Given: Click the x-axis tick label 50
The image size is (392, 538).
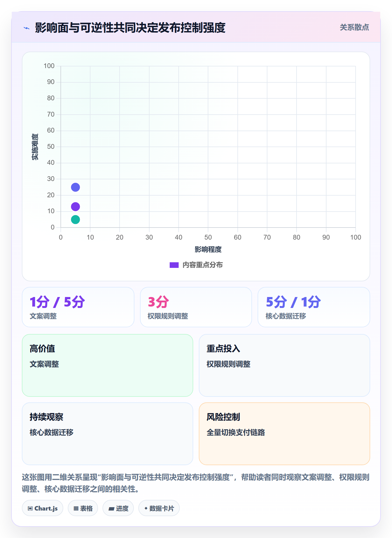Looking at the screenshot, I should pyautogui.click(x=208, y=238).
